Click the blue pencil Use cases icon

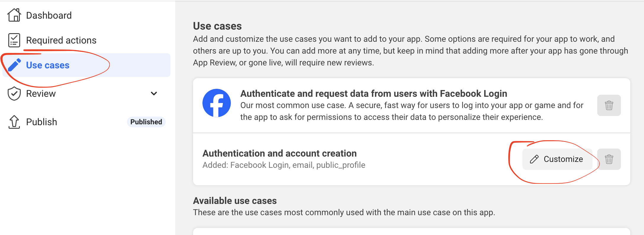coord(14,65)
